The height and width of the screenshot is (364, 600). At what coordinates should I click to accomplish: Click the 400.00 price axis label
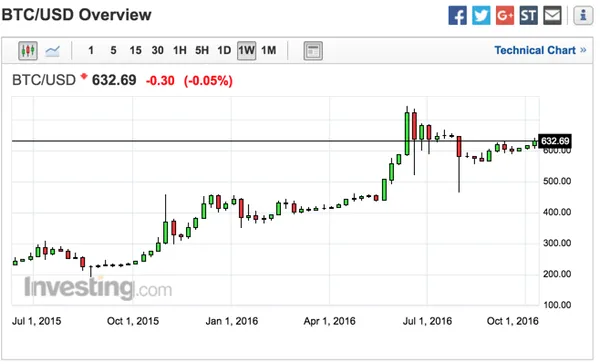coord(557,212)
